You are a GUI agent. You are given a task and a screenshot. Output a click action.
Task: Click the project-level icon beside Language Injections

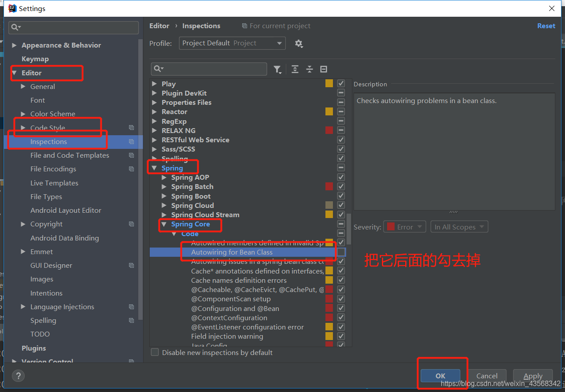pyautogui.click(x=131, y=307)
